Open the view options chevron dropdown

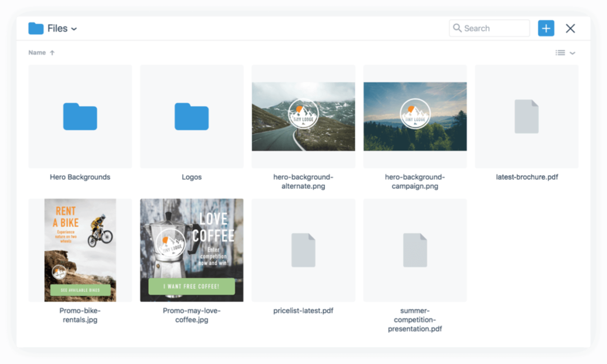tap(573, 53)
